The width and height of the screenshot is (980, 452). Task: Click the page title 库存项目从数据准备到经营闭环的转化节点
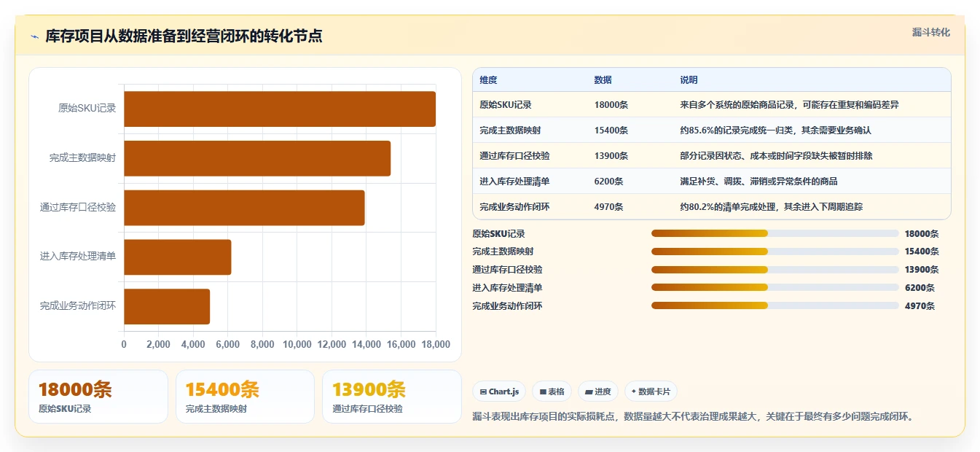(184, 36)
